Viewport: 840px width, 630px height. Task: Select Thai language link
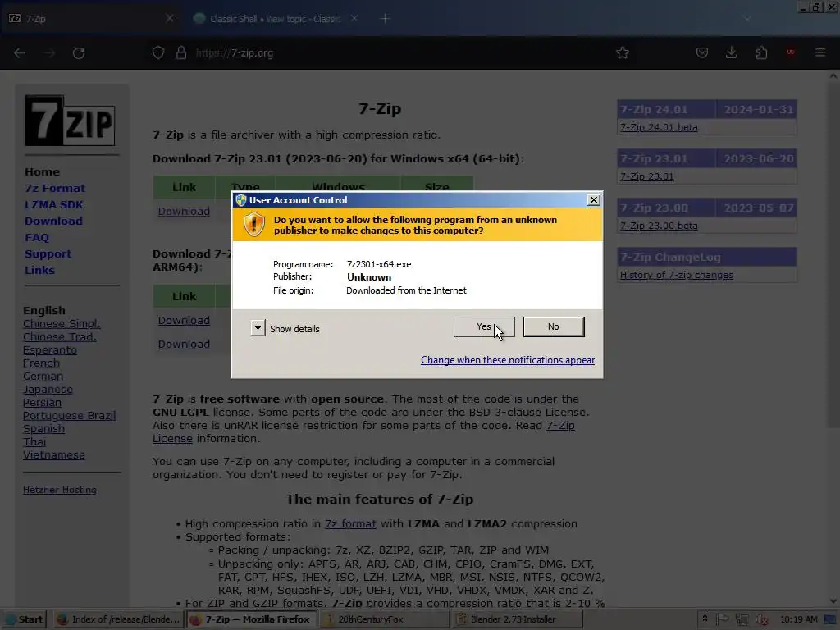[34, 442]
